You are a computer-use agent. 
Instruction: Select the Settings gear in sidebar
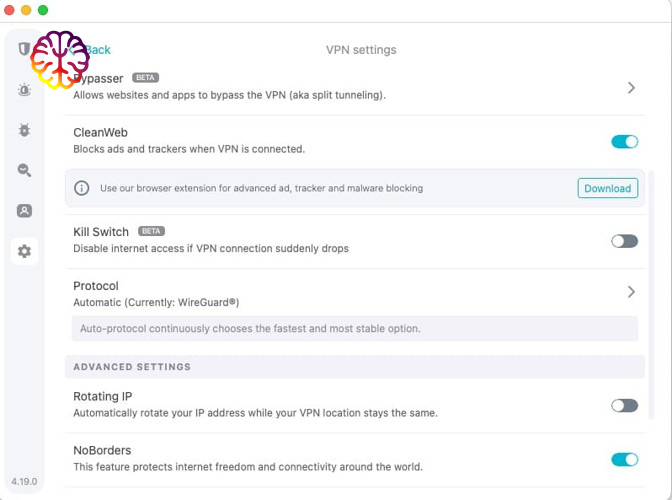24,251
